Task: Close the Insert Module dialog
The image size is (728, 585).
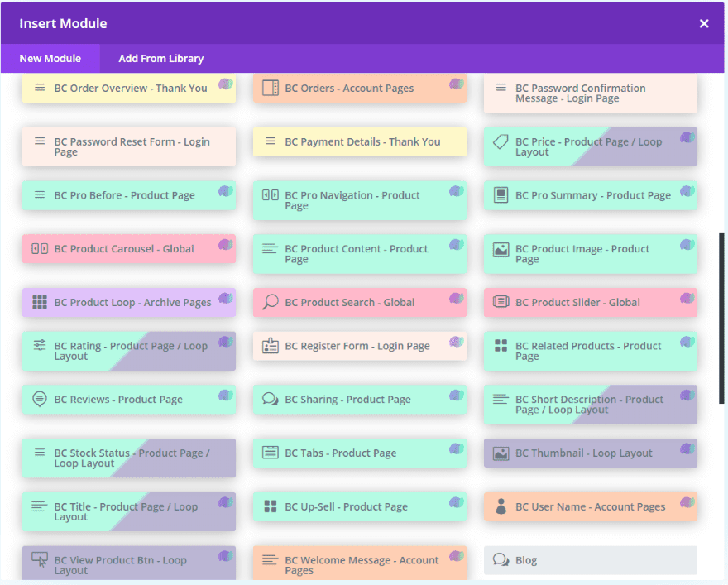Action: [x=704, y=23]
